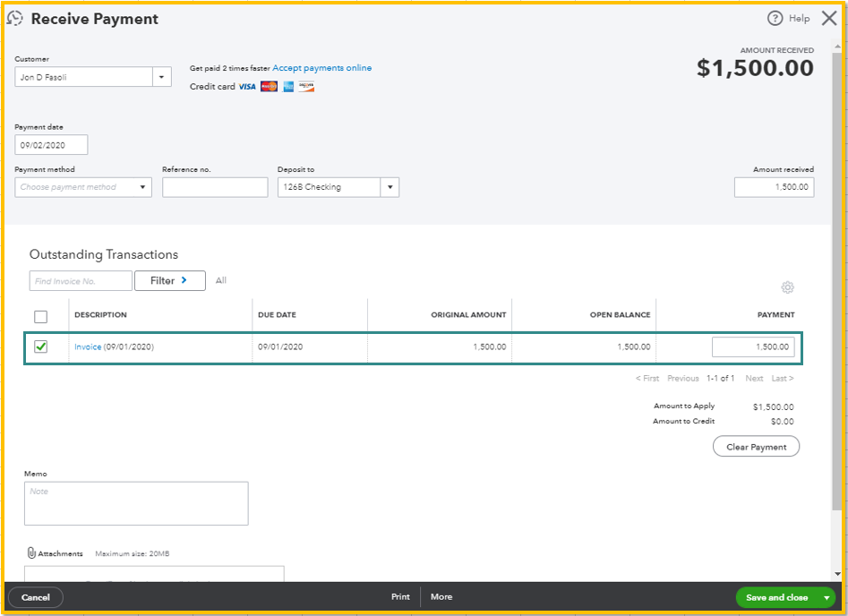Click the Cancel button

36,597
